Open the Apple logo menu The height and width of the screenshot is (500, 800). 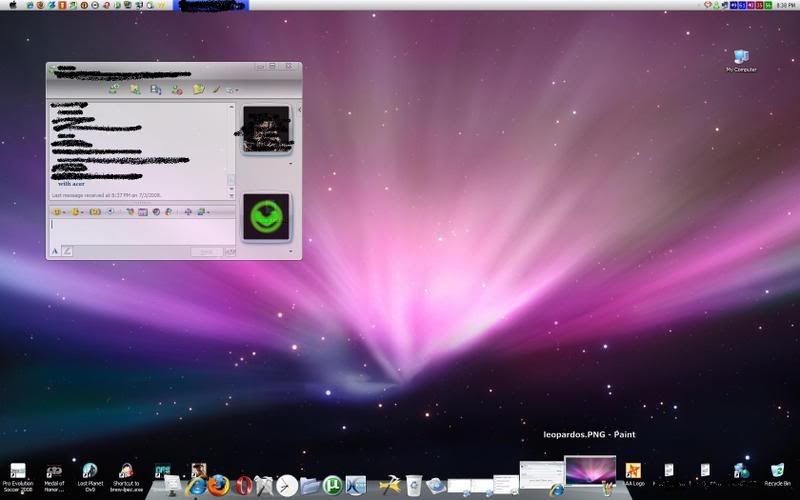click(13, 5)
